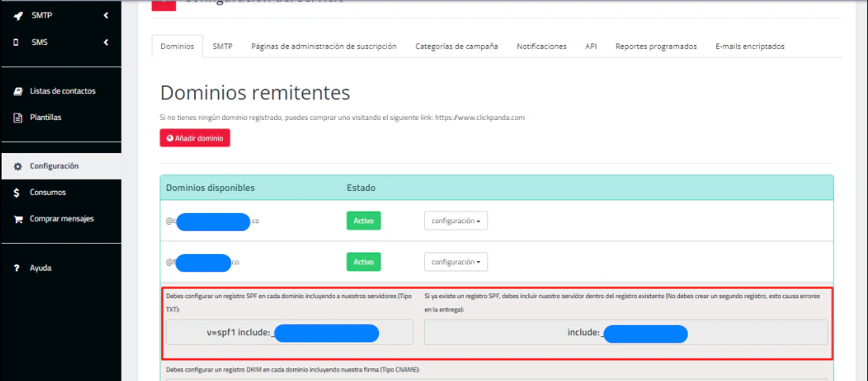Select the Notificaciones tab
The image size is (868, 381).
[541, 47]
